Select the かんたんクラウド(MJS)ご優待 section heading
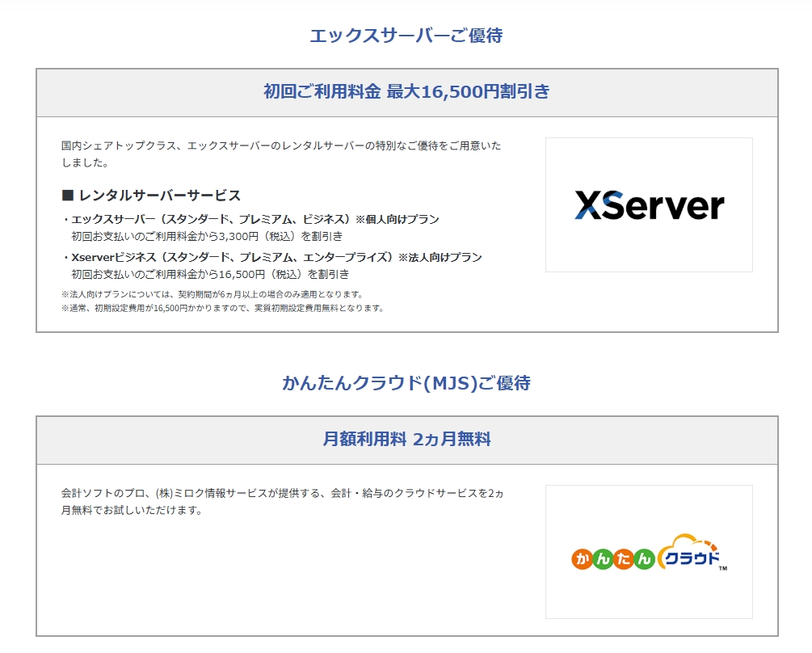This screenshot has height=653, width=812. tap(406, 383)
